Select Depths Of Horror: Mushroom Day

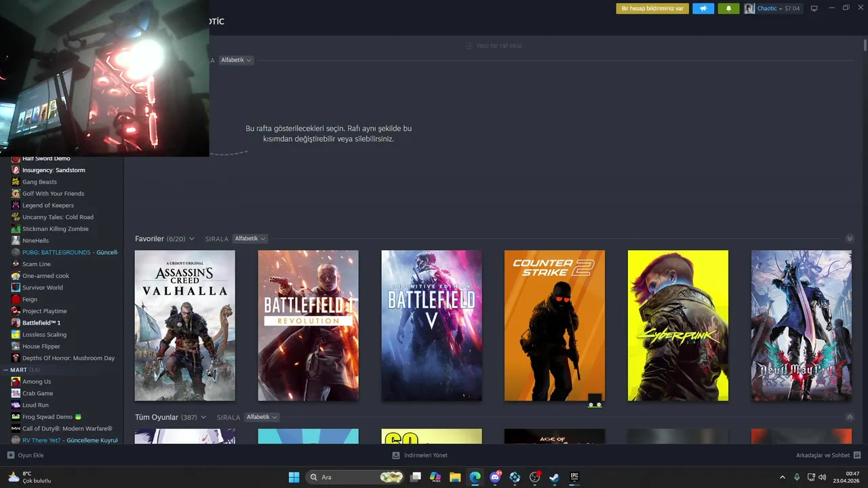click(68, 358)
